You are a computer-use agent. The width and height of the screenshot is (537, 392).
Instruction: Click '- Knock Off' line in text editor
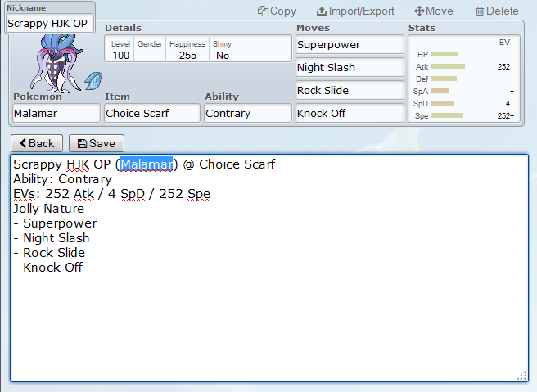48,268
